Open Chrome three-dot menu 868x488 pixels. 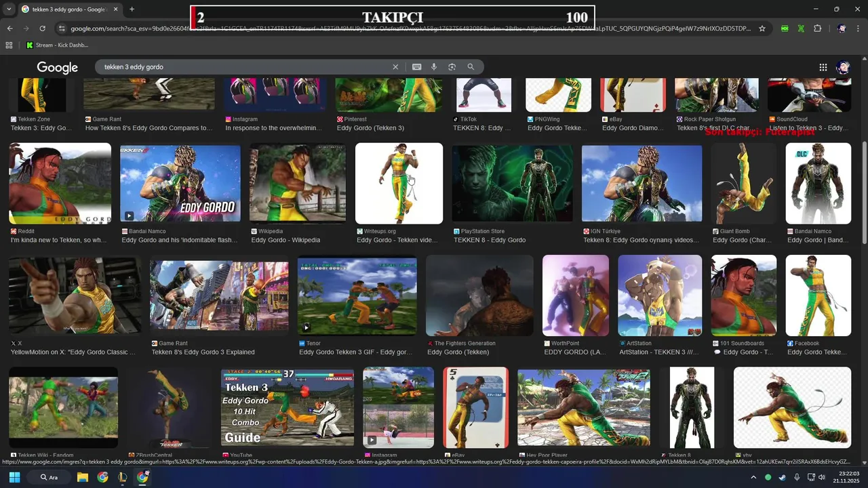click(x=858, y=28)
